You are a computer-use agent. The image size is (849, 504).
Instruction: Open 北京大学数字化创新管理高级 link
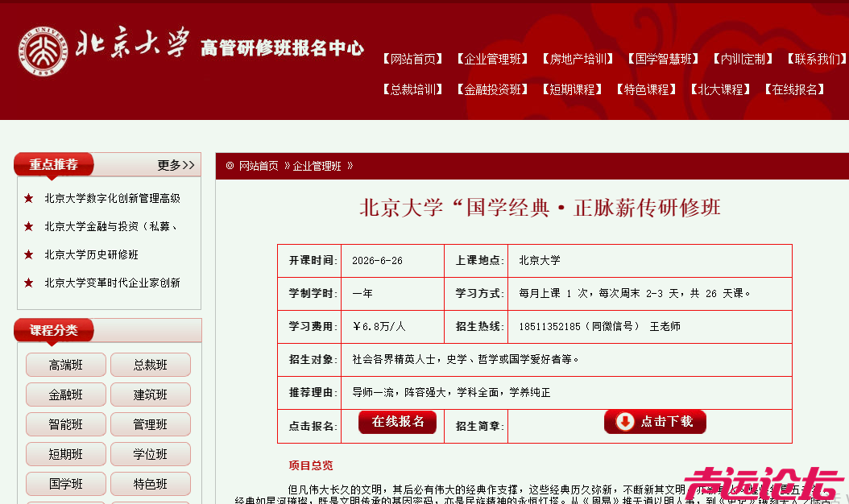coord(112,198)
